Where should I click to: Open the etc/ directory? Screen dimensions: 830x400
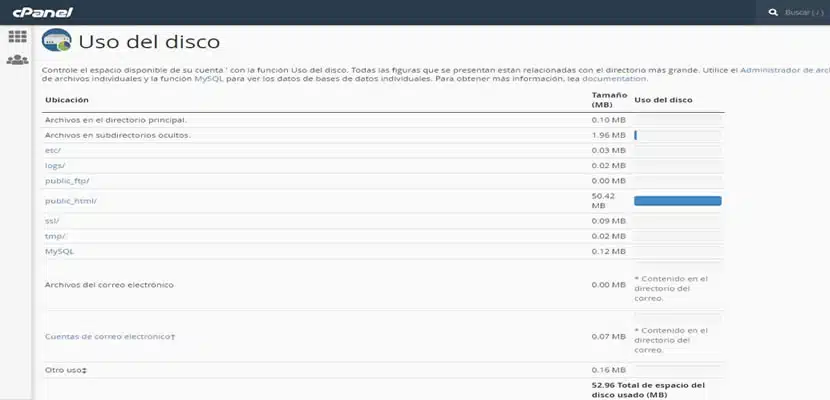pos(53,150)
